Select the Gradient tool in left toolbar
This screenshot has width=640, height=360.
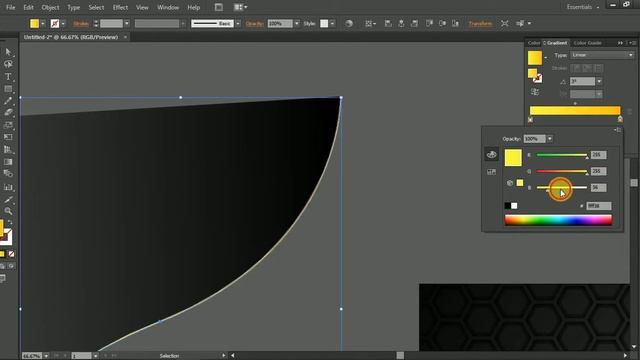point(8,162)
